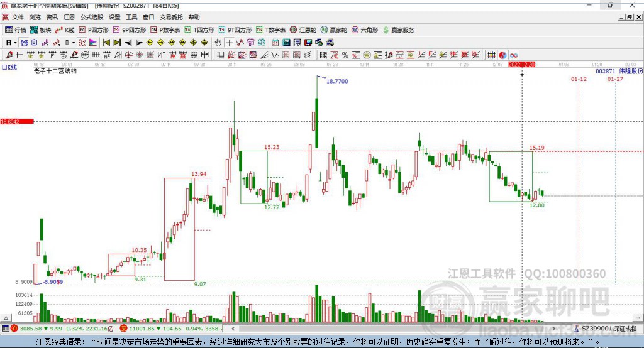This screenshot has width=644, height=348.
Task: Open the 浏览 menu
Action: click(x=35, y=17)
